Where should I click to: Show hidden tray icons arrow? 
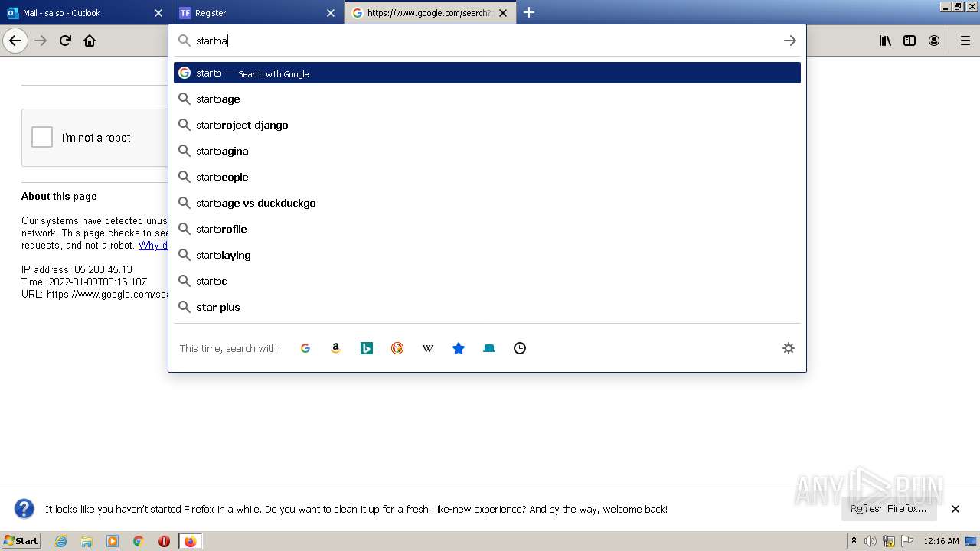tap(854, 541)
